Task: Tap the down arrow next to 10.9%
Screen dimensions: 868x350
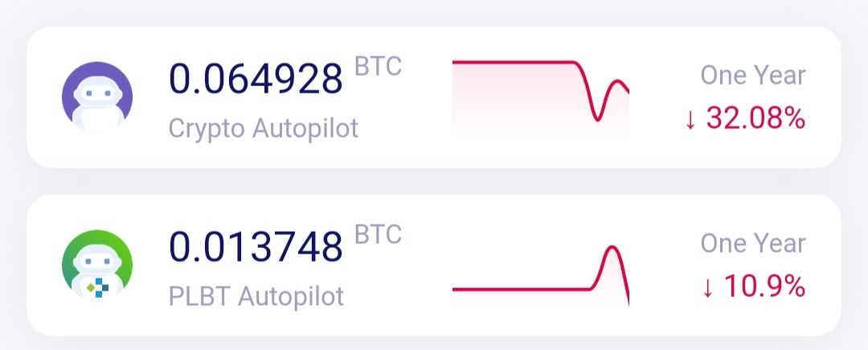Action: click(x=707, y=287)
